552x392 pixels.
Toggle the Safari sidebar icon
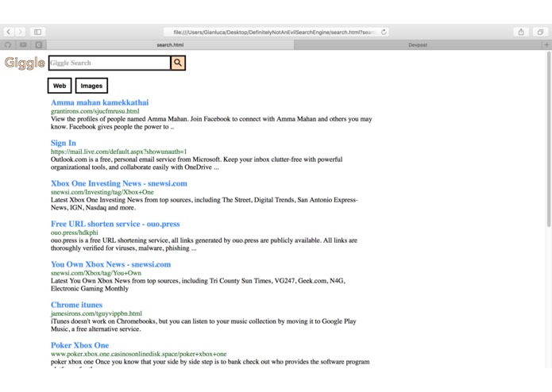pos(37,32)
